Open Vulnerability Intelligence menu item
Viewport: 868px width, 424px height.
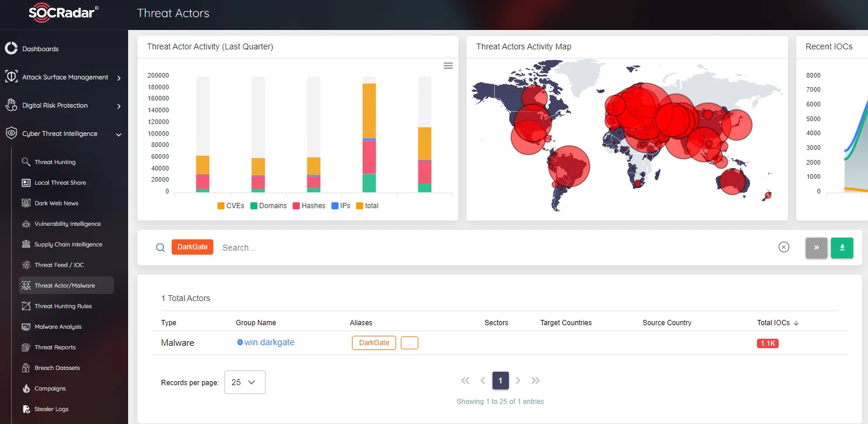pyautogui.click(x=68, y=223)
